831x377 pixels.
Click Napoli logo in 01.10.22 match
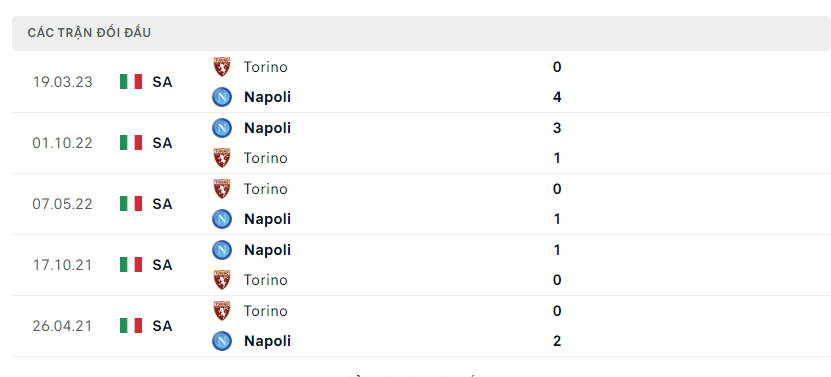pyautogui.click(x=222, y=128)
